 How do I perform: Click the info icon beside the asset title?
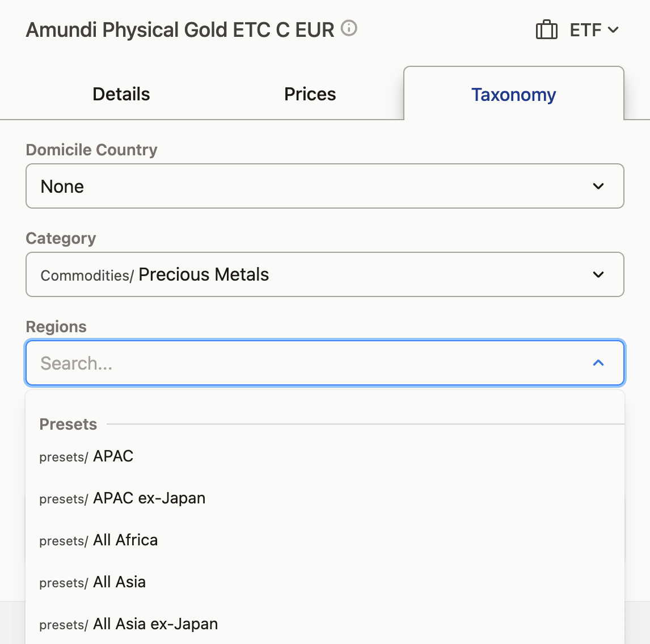pyautogui.click(x=349, y=28)
